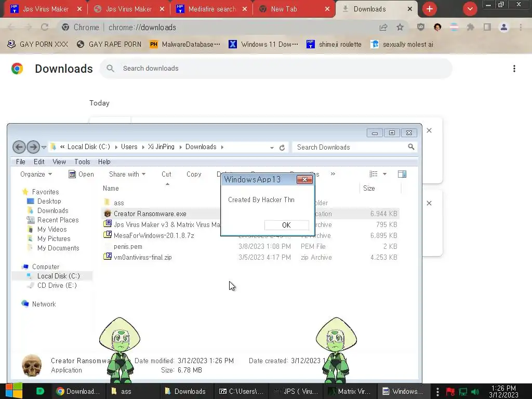
Task: Click the red flag tray icon
Action: pos(450,392)
